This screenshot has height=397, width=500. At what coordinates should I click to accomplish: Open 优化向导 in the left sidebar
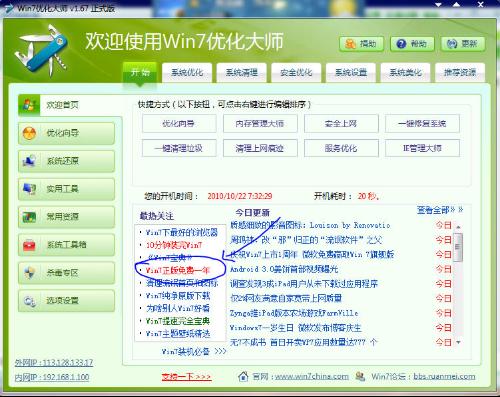pyautogui.click(x=66, y=133)
